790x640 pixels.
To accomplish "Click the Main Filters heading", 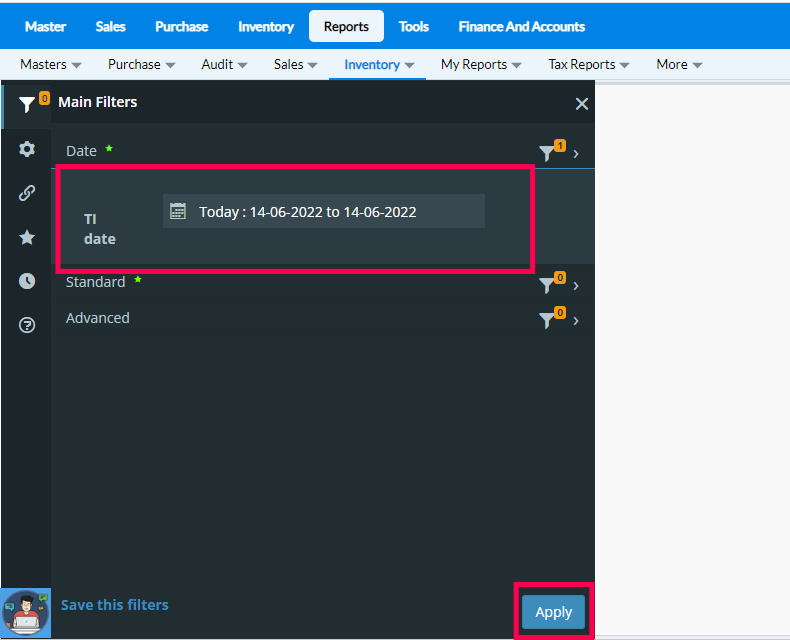I will tap(98, 102).
